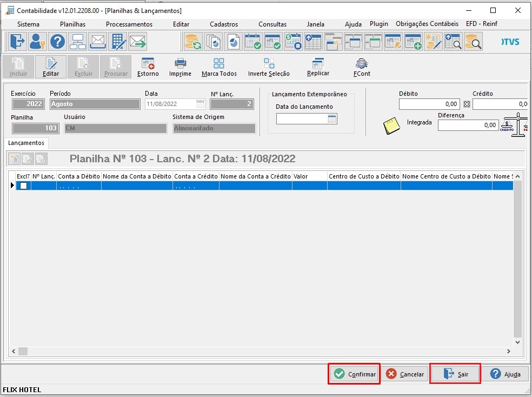Open the stacked pie chart documents icon

point(213,42)
